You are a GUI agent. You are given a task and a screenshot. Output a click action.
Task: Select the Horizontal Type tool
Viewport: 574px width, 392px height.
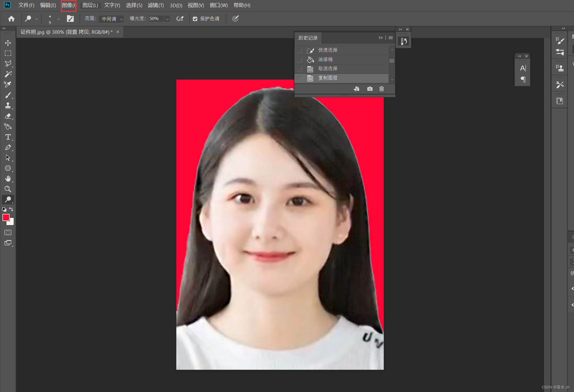(8, 137)
